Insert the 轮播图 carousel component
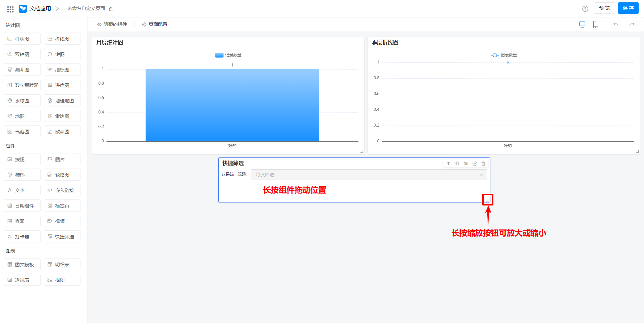The image size is (644, 323). tap(62, 175)
